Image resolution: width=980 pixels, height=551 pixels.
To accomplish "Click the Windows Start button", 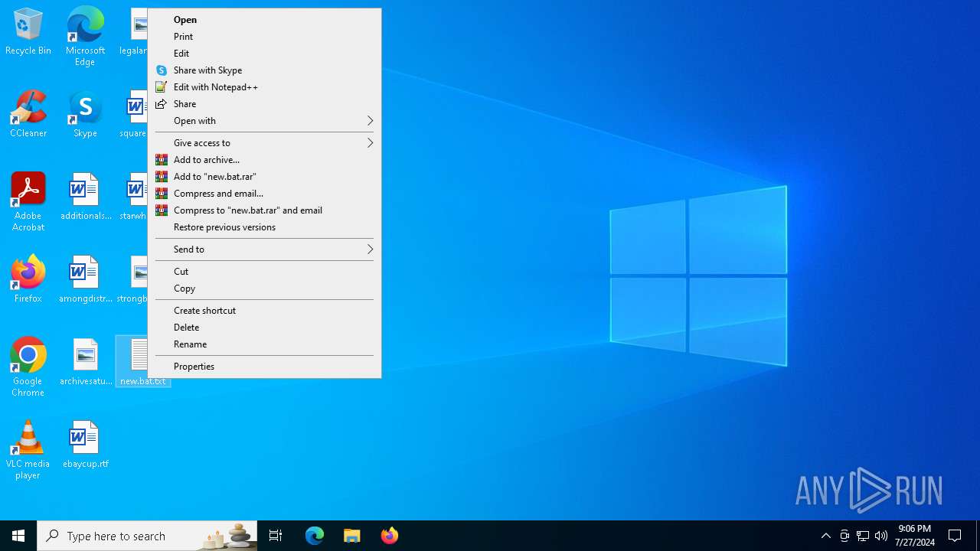I will tap(18, 536).
